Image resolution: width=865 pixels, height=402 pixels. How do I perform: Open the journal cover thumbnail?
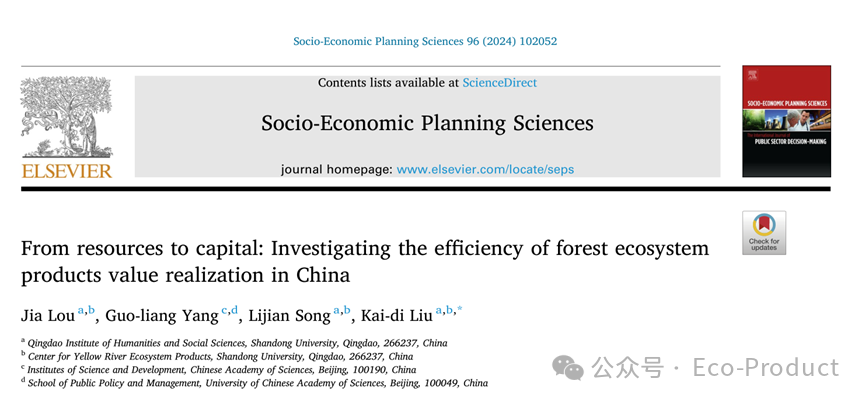[x=786, y=121]
